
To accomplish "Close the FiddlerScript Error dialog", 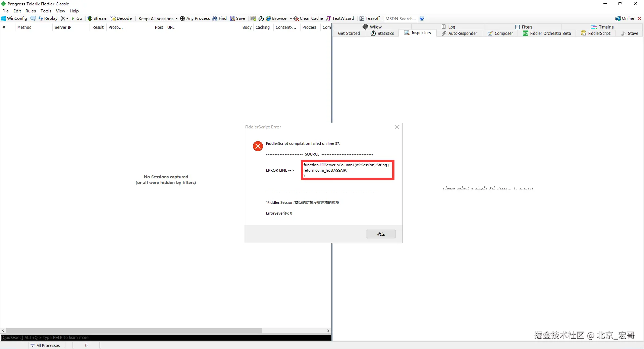I will tap(397, 127).
